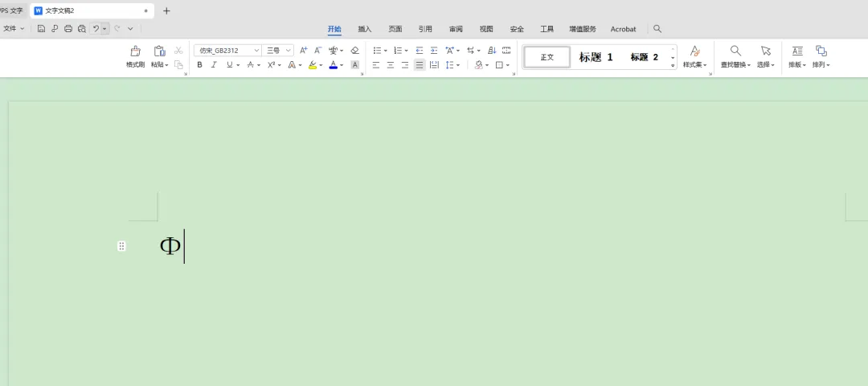Open the File (文件) menu dropdown

pyautogui.click(x=14, y=29)
